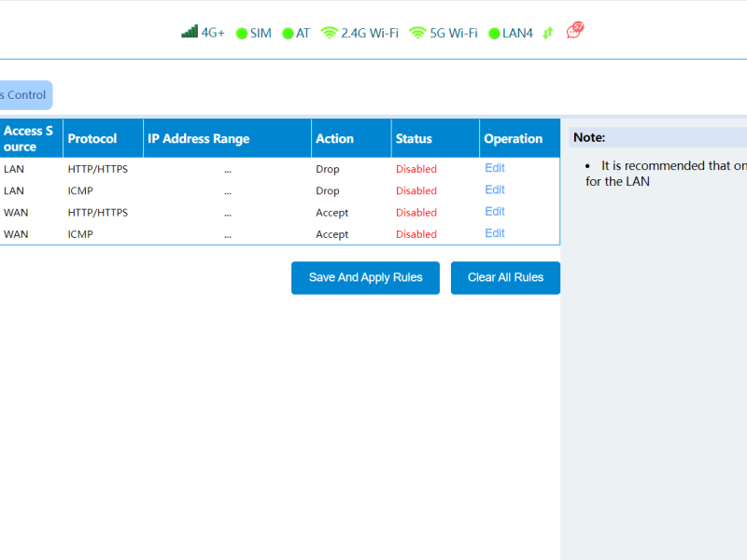The image size is (747, 560).
Task: Click the SIM status indicator
Action: click(242, 34)
